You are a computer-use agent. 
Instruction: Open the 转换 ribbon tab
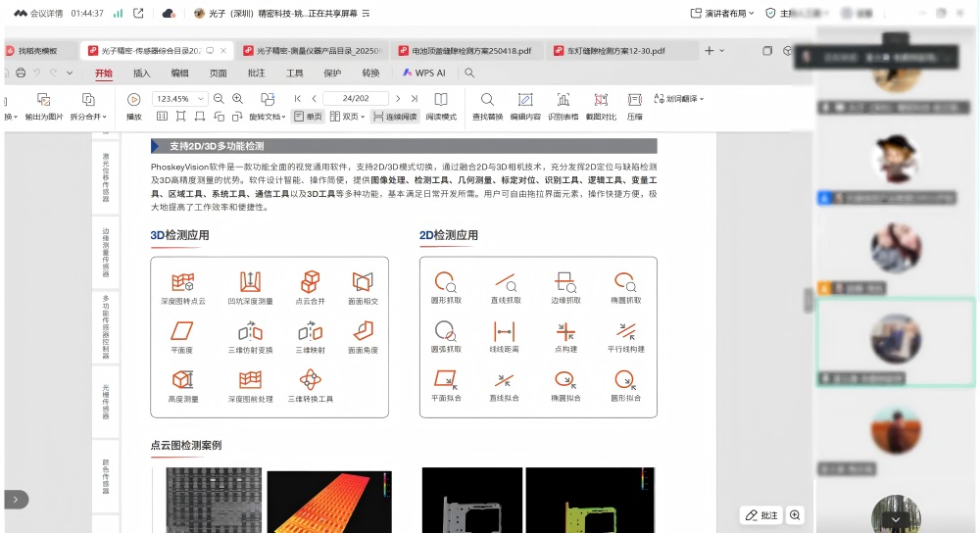(x=370, y=73)
